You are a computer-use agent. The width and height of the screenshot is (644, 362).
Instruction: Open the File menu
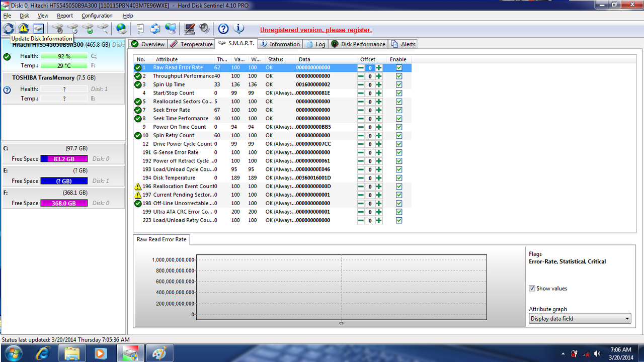(x=7, y=16)
